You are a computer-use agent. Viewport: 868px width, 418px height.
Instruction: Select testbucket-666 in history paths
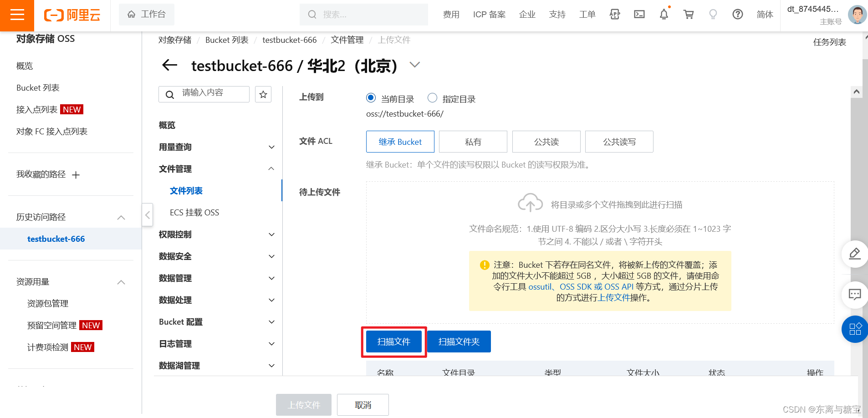click(x=56, y=239)
